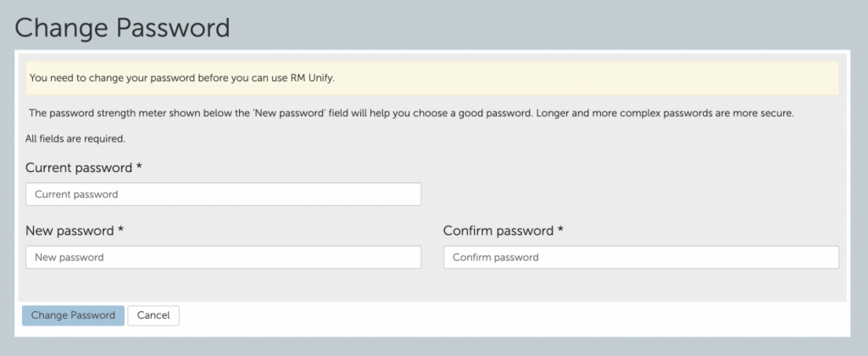Click the 'Current password *' field label
868x356 pixels.
point(84,168)
